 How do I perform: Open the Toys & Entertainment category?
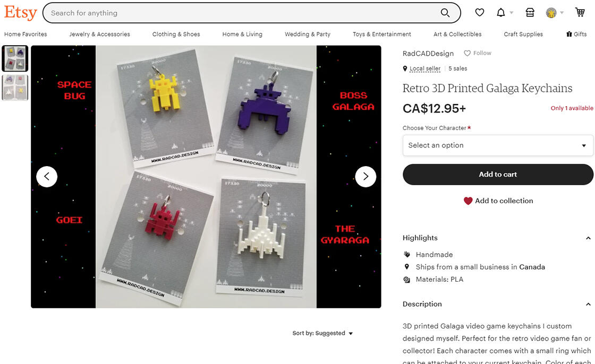tap(382, 34)
